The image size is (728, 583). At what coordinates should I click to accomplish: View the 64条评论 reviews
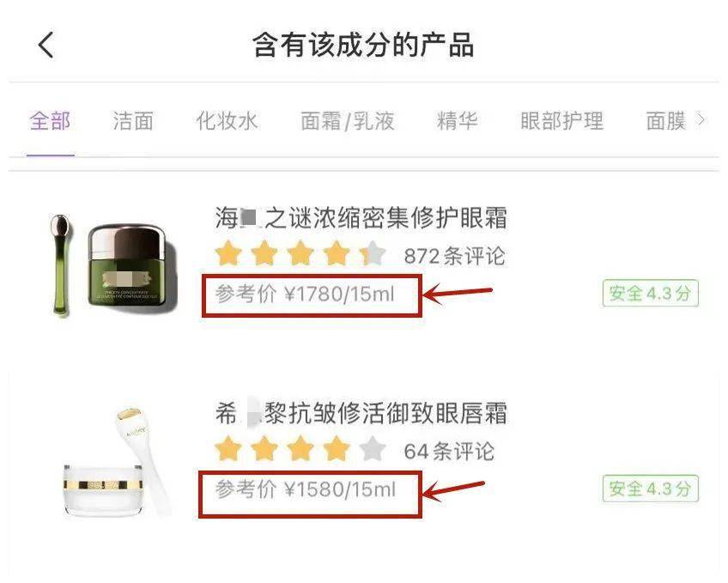[449, 451]
